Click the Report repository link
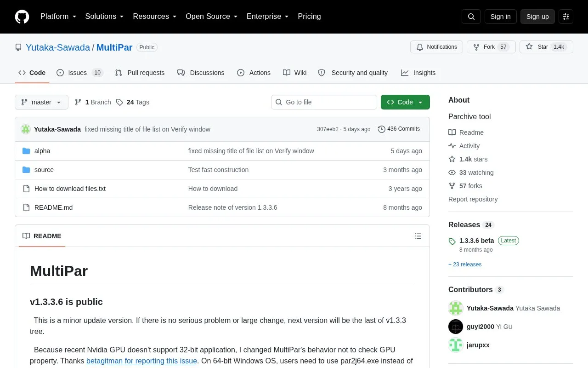 pos(473,199)
